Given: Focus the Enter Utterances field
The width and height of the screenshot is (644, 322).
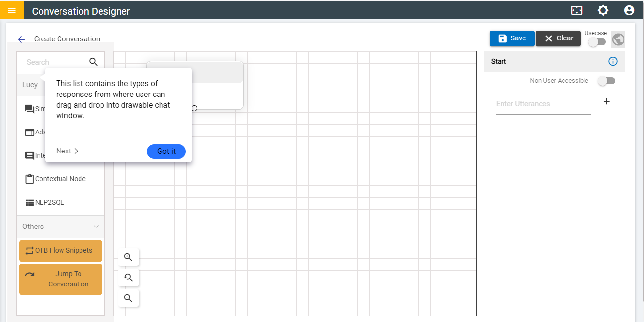Looking at the screenshot, I should pos(543,104).
